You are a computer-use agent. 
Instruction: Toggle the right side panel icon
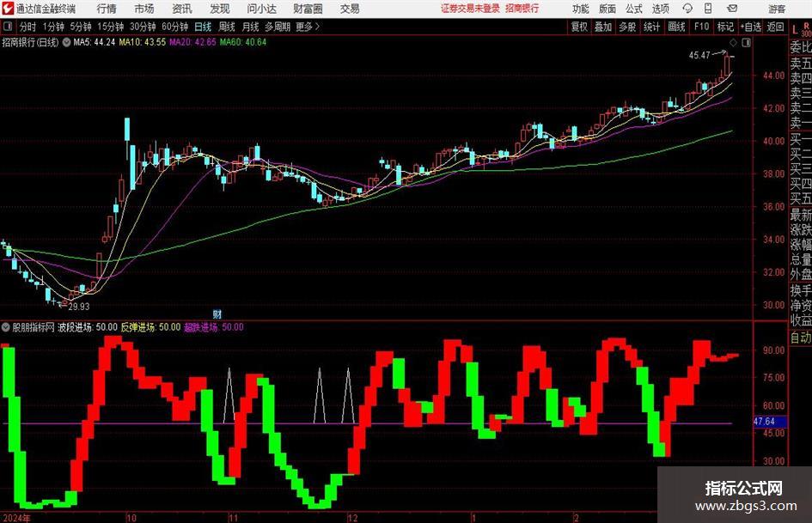[x=746, y=43]
